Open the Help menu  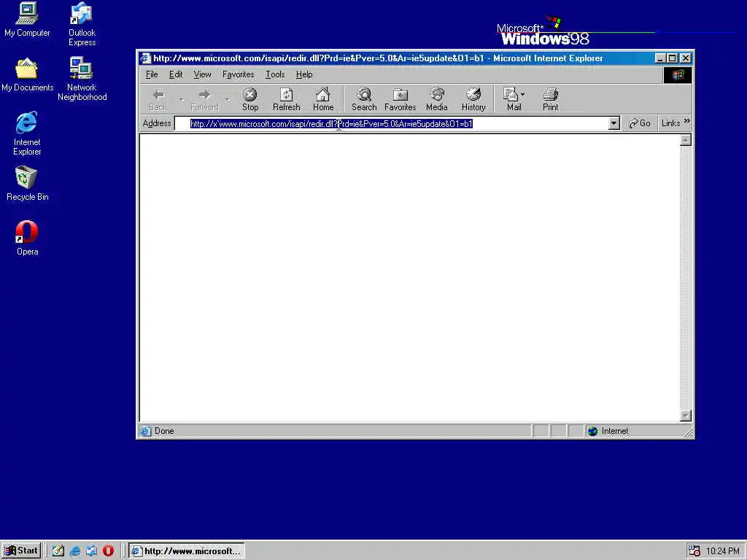pos(304,75)
